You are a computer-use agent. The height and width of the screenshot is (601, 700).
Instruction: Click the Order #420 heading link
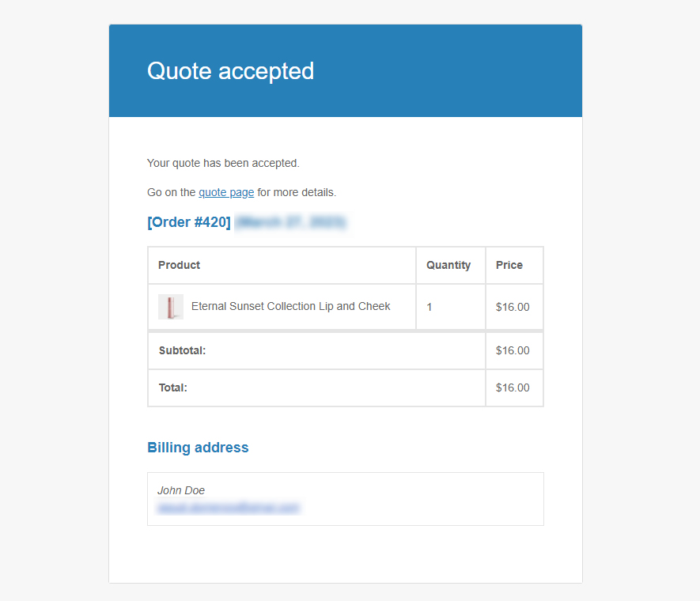189,222
